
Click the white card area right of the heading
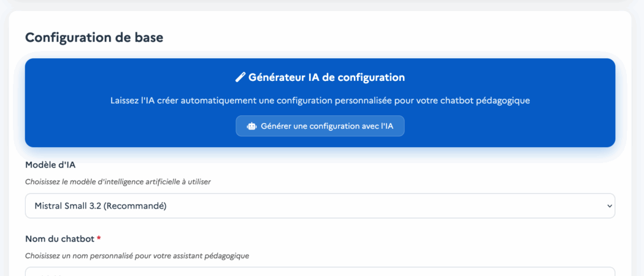click(399, 37)
